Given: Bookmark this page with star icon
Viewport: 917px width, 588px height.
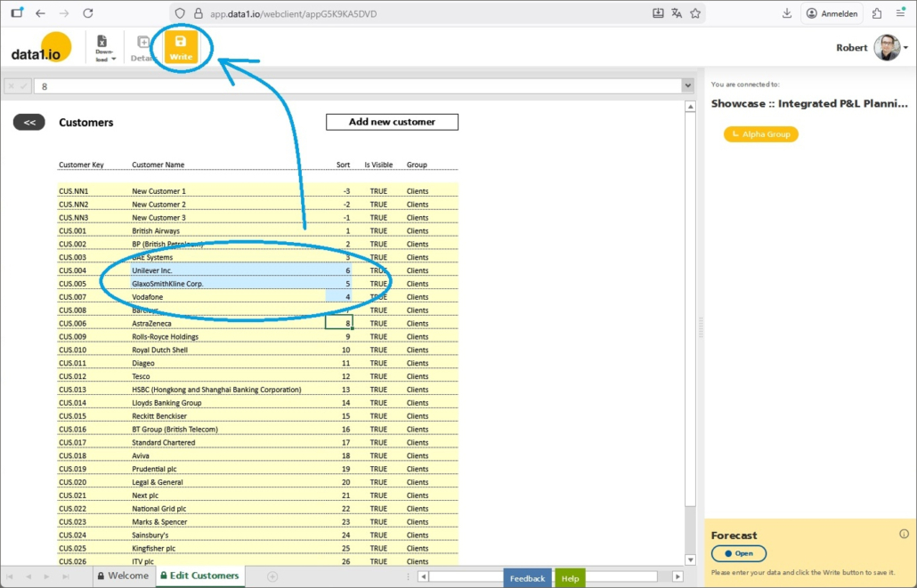Looking at the screenshot, I should [695, 13].
